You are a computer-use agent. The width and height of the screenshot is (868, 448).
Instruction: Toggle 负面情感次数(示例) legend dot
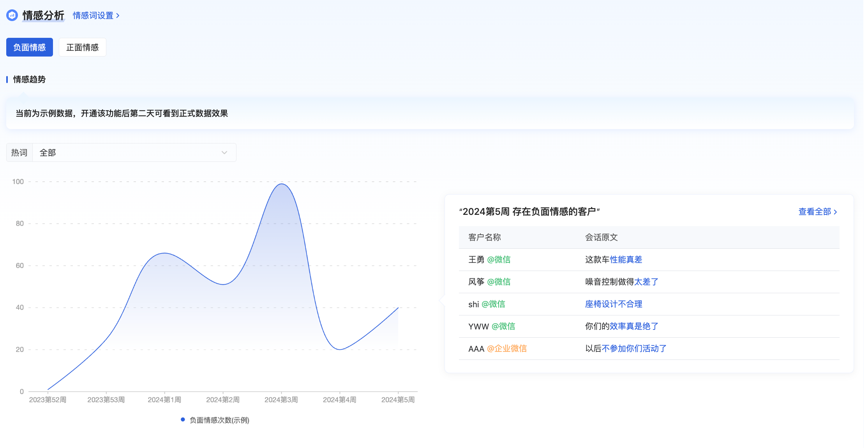(x=183, y=420)
